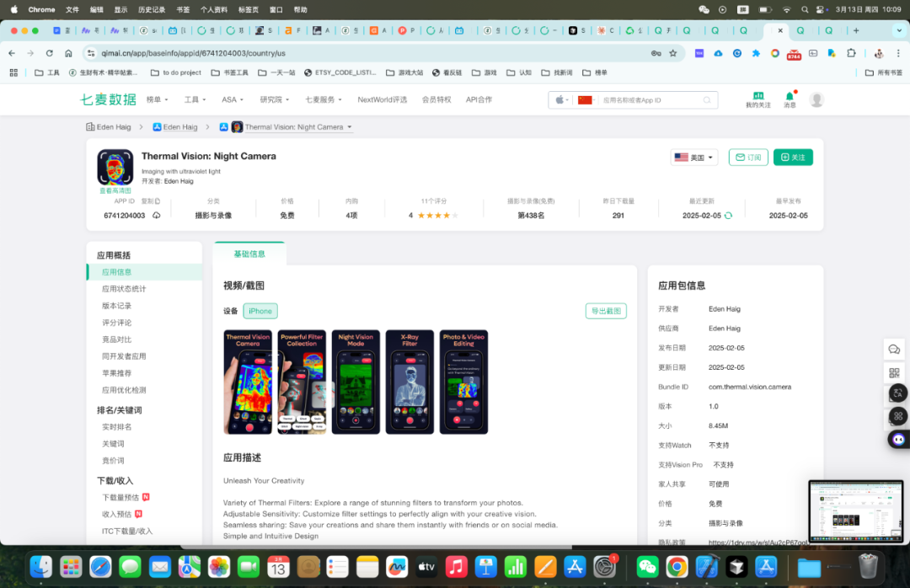Image resolution: width=910 pixels, height=588 pixels.
Task: Open Chrome three-dot menu
Action: [x=898, y=53]
